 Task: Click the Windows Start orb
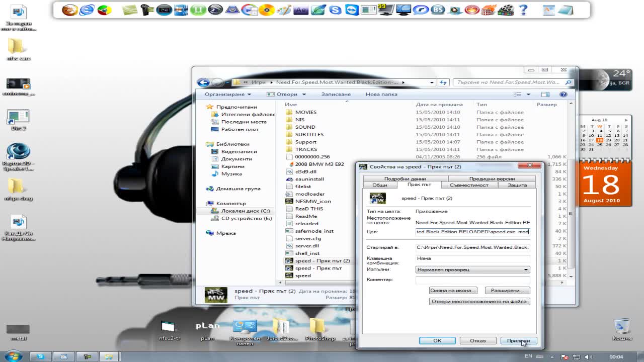(x=13, y=356)
